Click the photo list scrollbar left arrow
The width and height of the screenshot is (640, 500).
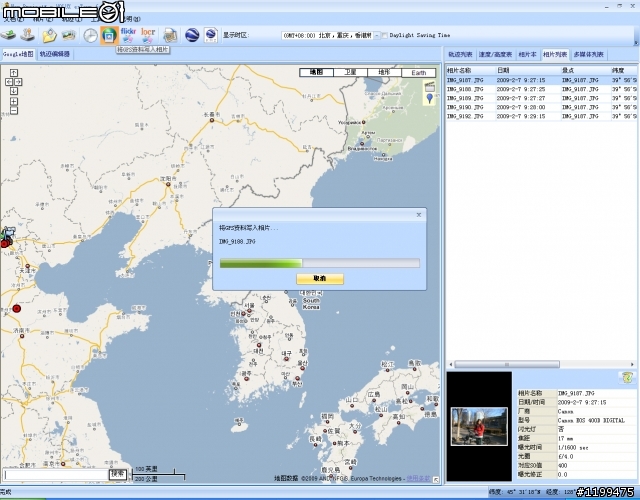450,364
